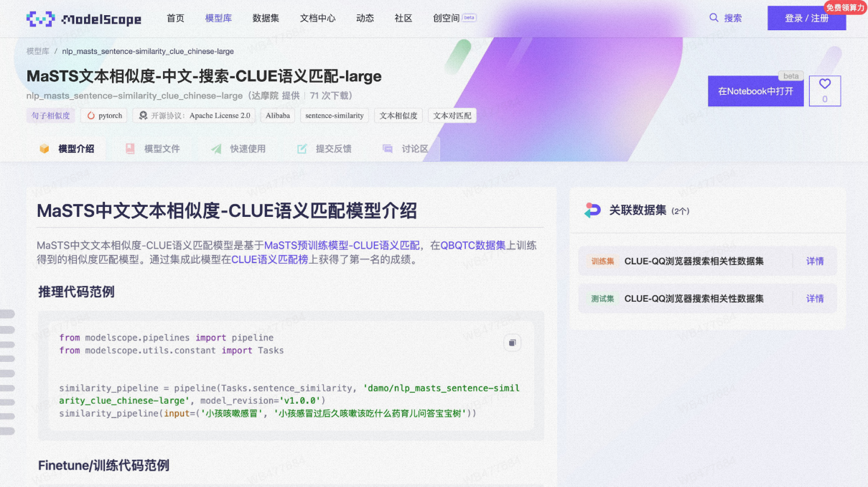Click the Finetune/训练代码范例 heading
The width and height of the screenshot is (868, 487).
tap(103, 465)
